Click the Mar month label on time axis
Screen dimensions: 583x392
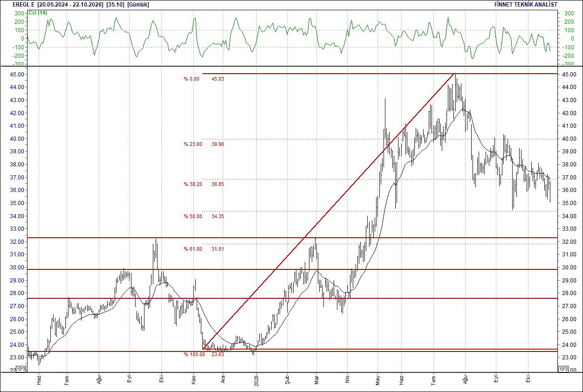[316, 381]
